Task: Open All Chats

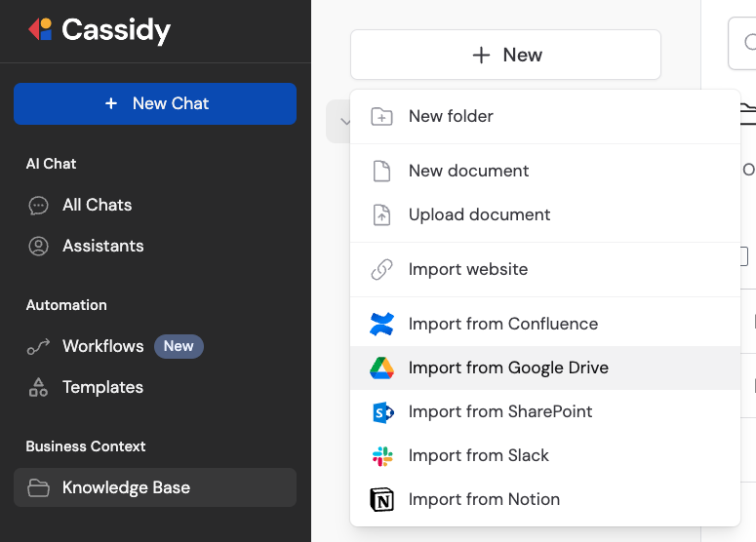Action: [x=97, y=205]
